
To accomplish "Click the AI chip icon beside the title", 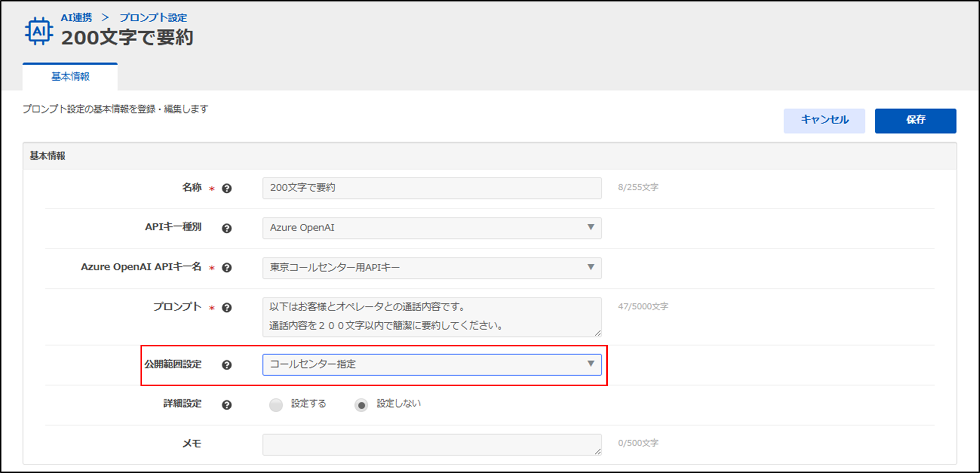I will click(x=39, y=31).
